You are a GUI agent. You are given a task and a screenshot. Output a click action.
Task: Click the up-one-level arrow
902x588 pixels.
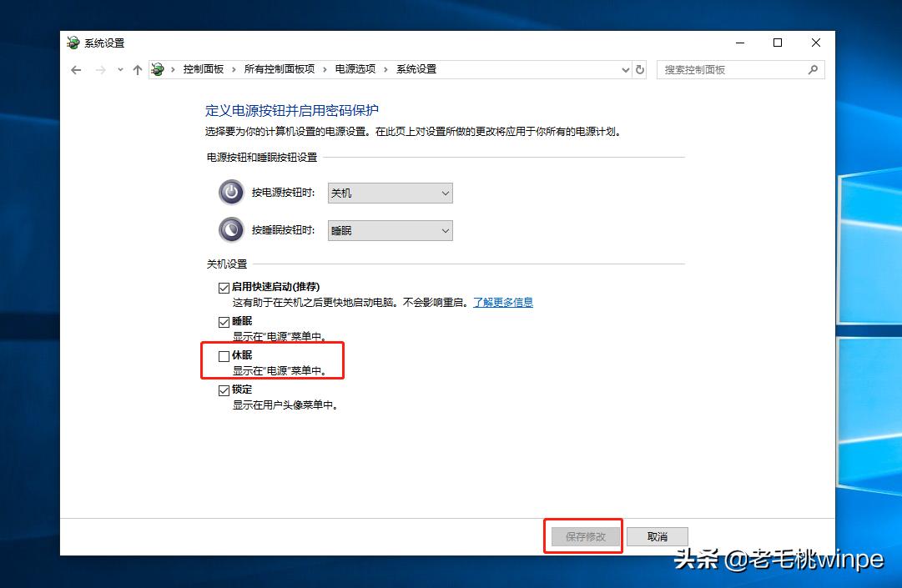point(138,70)
